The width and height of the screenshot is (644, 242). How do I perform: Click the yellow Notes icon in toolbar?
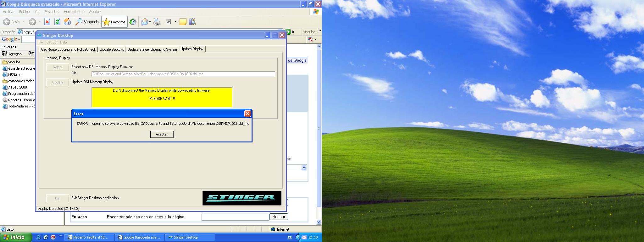click(183, 22)
